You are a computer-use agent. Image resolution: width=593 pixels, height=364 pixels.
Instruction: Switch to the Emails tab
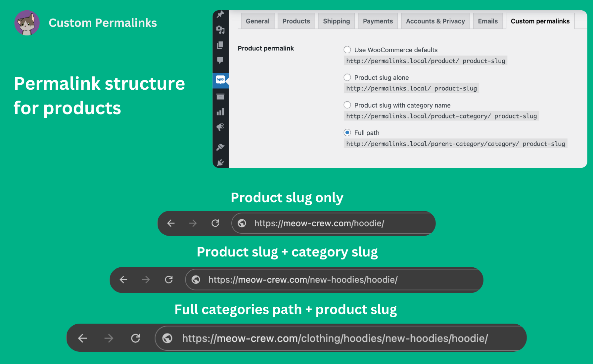point(488,21)
